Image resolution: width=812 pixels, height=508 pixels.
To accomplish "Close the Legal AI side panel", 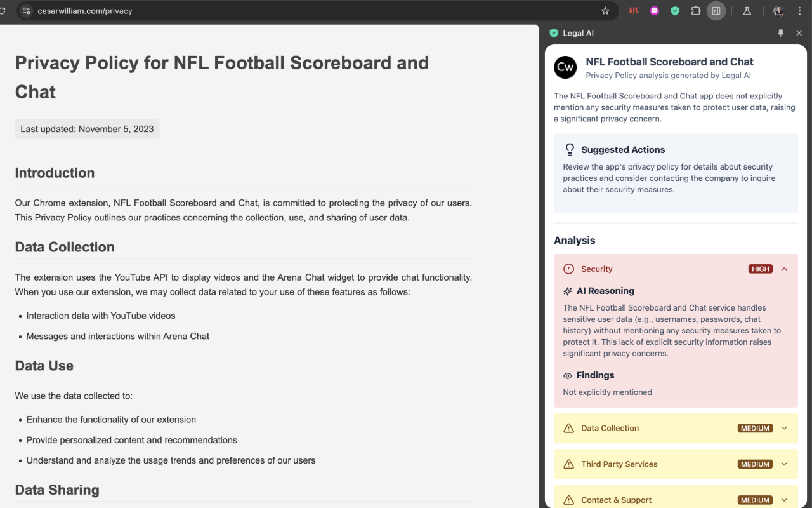I will (x=799, y=33).
